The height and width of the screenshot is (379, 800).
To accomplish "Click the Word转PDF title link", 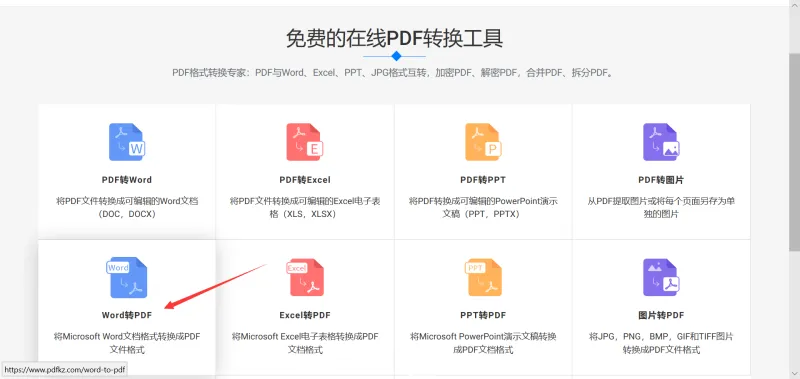I will tap(127, 315).
